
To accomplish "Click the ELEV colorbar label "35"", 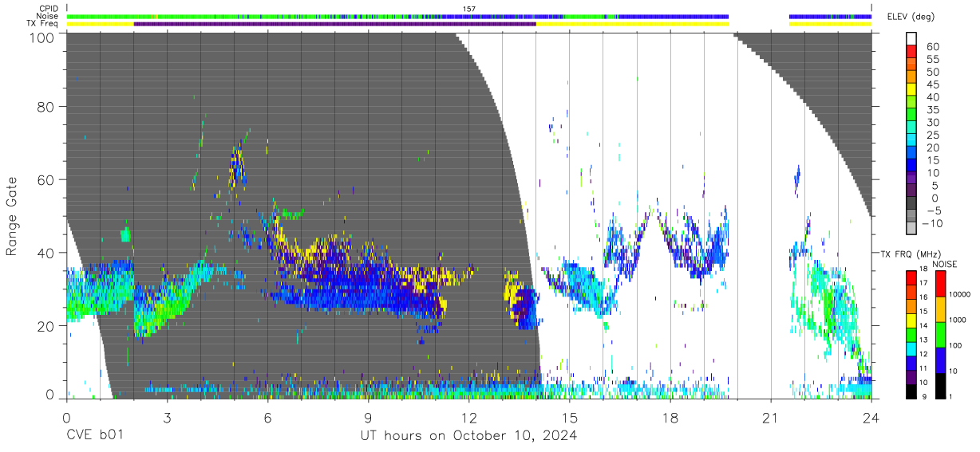I will (934, 110).
